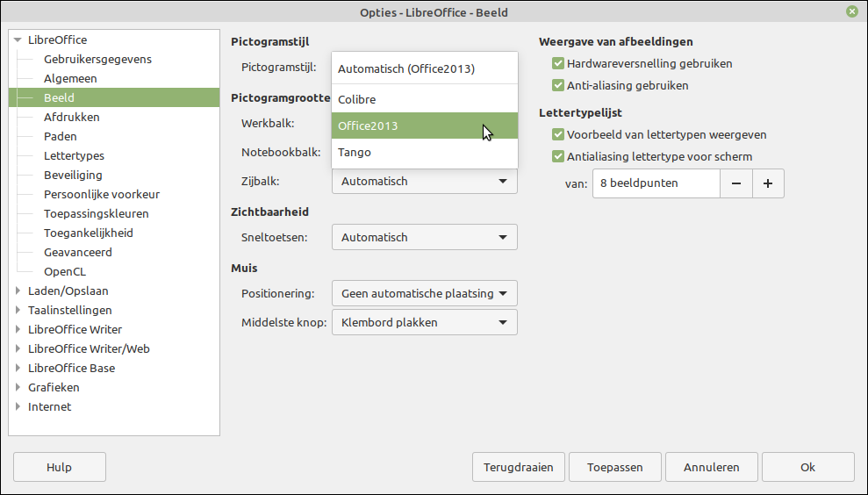Image resolution: width=868 pixels, height=495 pixels.
Task: Toggle Hardwareversnelling gebruiken checkbox
Action: 558,64
